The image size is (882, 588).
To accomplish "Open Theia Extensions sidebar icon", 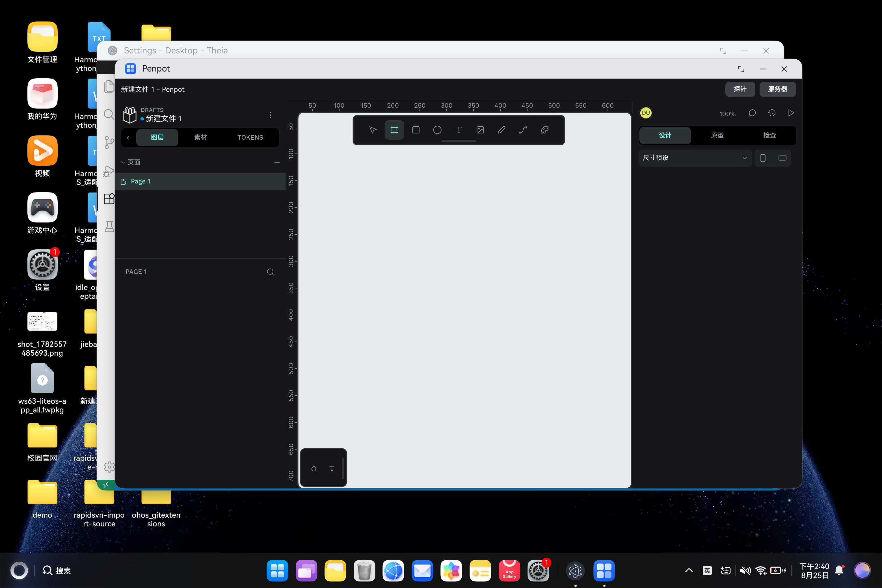I will point(109,198).
